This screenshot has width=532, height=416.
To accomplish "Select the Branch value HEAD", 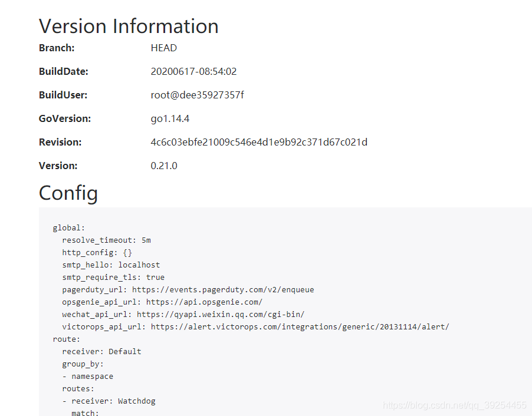I will pyautogui.click(x=163, y=48).
